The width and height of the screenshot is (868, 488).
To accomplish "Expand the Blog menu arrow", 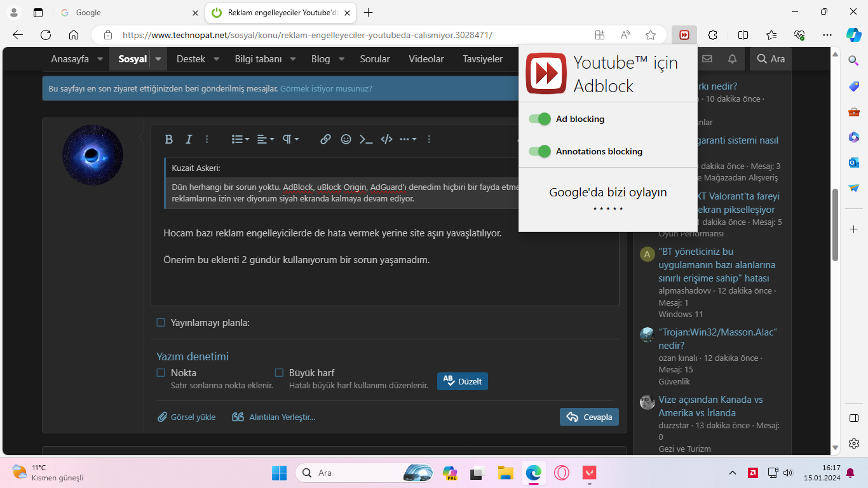I will tap(341, 59).
